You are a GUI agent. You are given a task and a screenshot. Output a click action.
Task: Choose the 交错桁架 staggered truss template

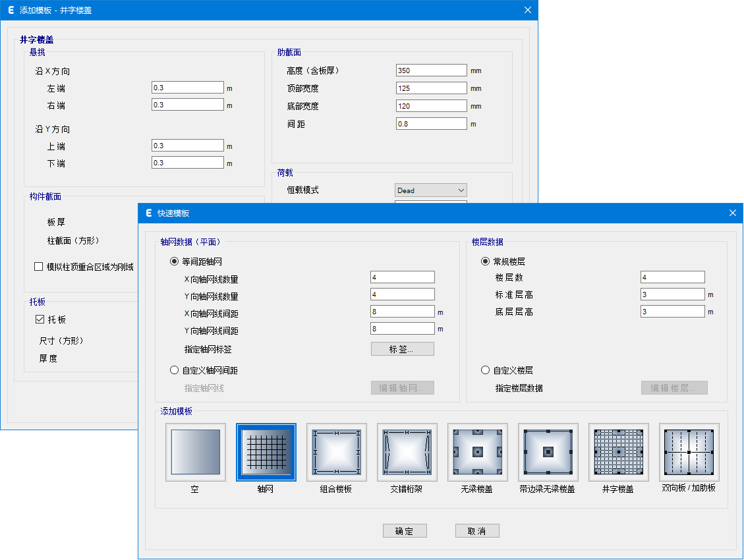(407, 452)
